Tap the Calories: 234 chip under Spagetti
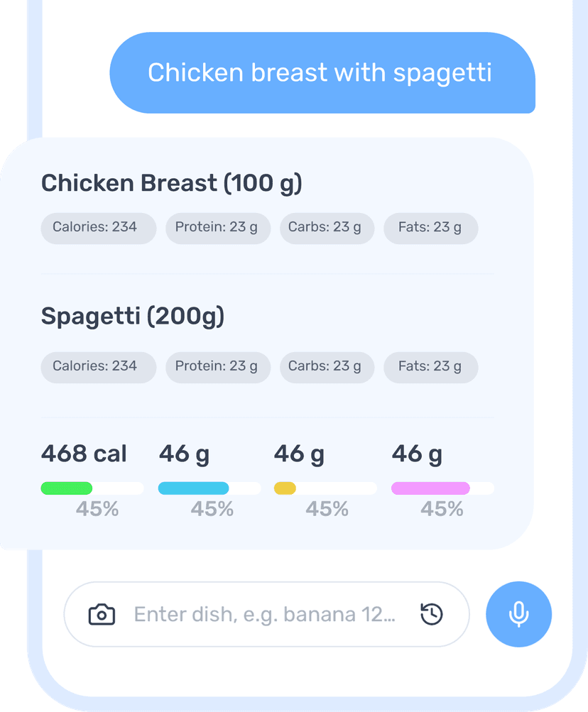The width and height of the screenshot is (588, 712). click(x=98, y=367)
